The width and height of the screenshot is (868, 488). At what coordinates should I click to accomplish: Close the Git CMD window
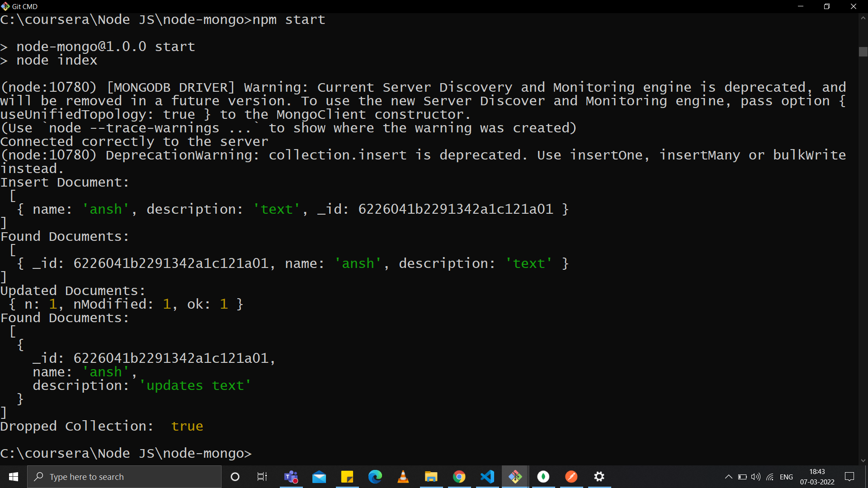click(854, 6)
